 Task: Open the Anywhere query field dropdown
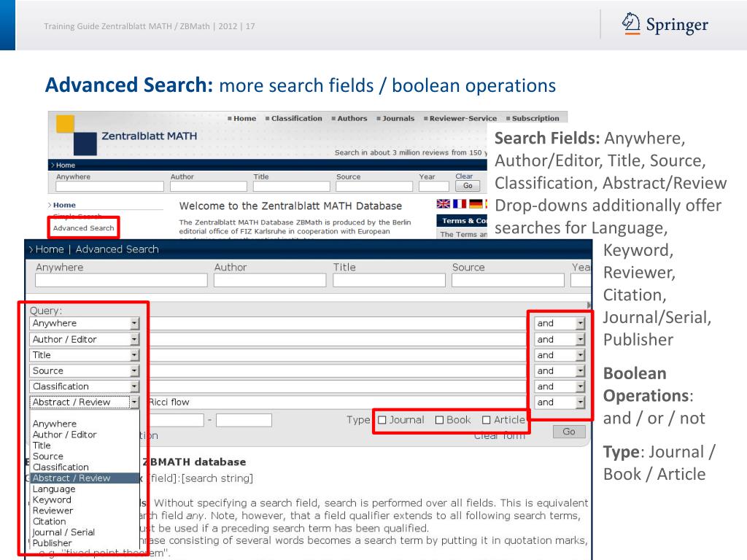point(135,323)
